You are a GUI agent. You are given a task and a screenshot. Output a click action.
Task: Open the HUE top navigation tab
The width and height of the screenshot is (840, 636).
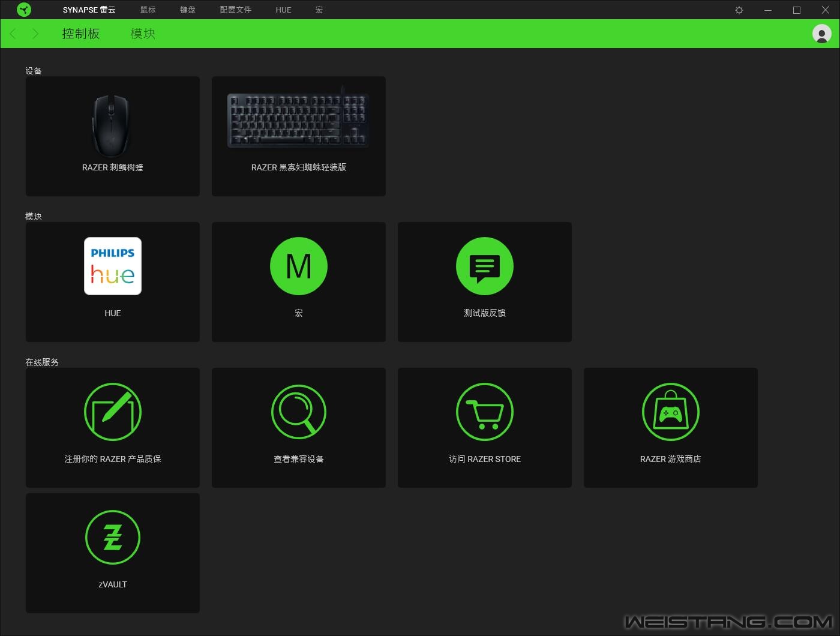pyautogui.click(x=283, y=10)
